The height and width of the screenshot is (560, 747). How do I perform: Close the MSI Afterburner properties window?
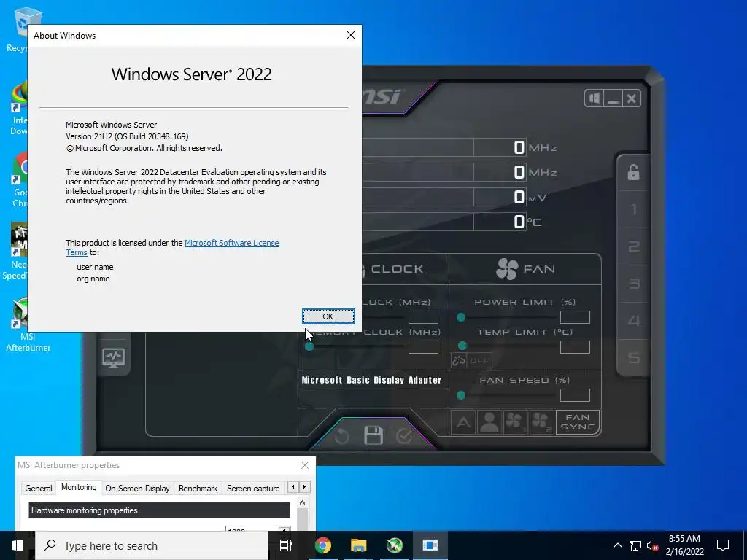coord(305,465)
